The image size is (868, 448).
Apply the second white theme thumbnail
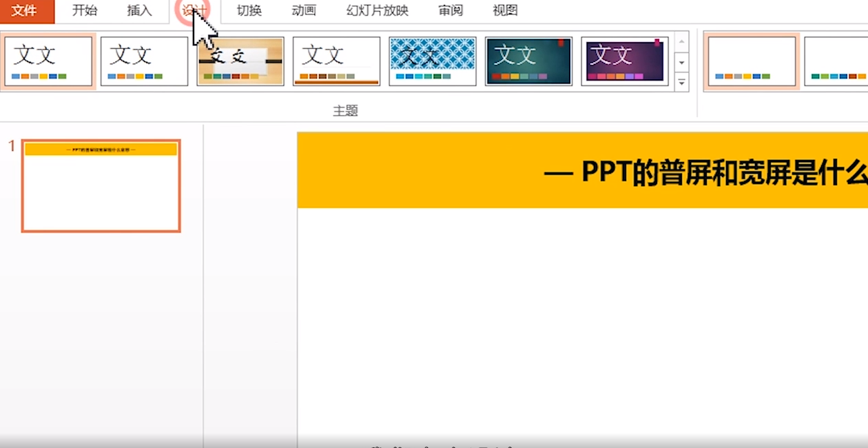[144, 61]
